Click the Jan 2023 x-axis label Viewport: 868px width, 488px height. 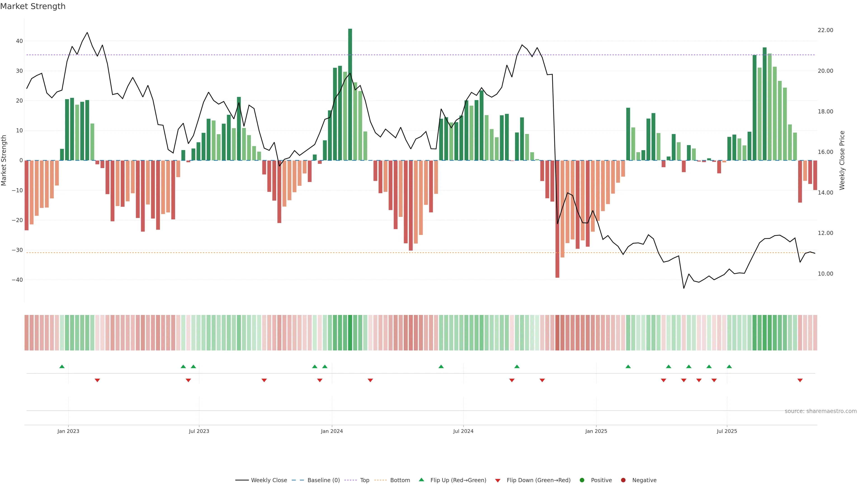click(x=68, y=431)
